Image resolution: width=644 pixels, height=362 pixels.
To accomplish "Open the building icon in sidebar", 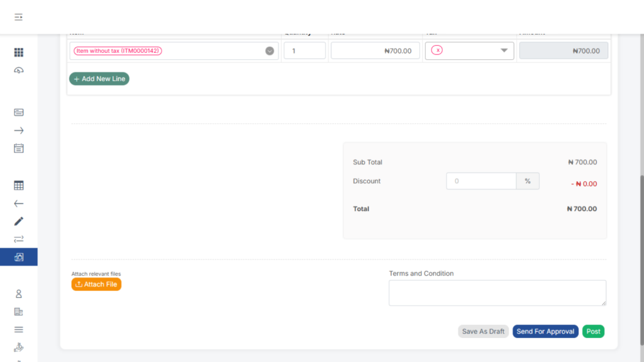I will (18, 311).
